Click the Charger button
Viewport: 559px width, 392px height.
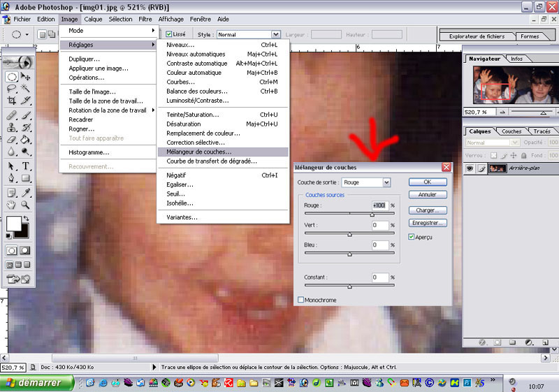[x=428, y=210]
